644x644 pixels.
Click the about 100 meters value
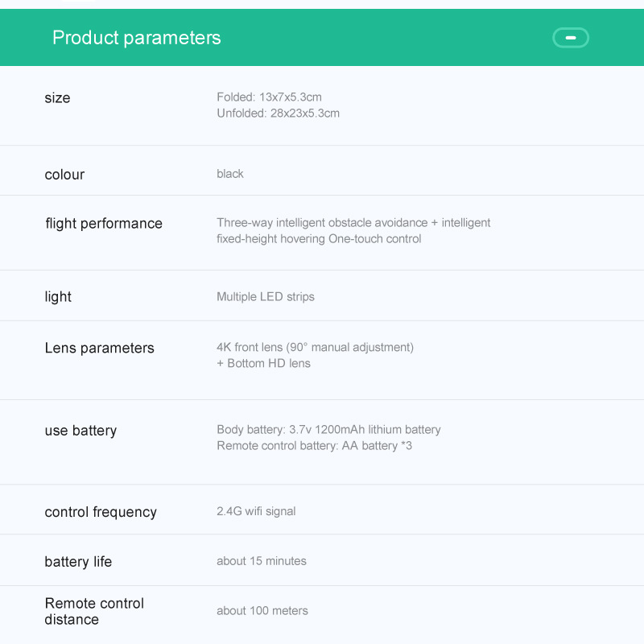[262, 611]
